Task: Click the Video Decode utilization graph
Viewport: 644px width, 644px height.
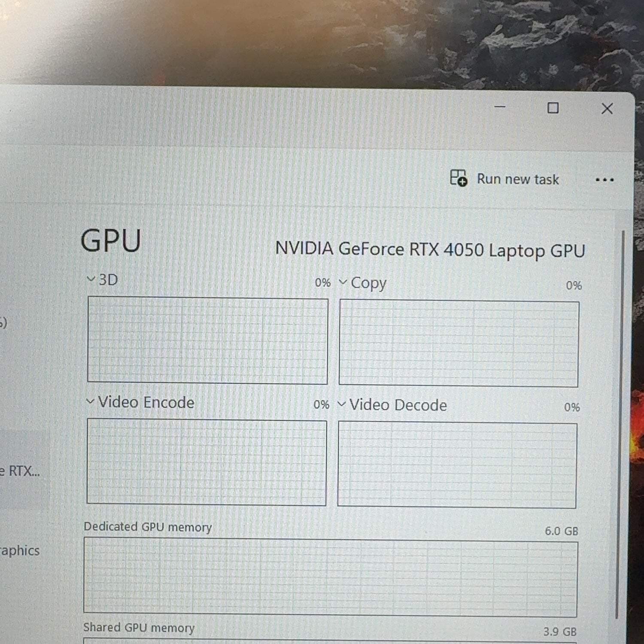Action: [457, 465]
